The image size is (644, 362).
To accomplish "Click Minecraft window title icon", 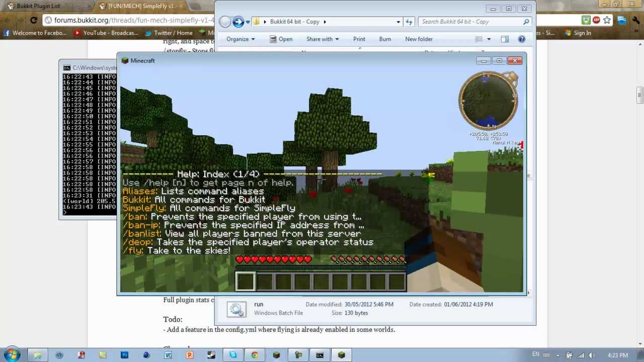I will pyautogui.click(x=125, y=61).
